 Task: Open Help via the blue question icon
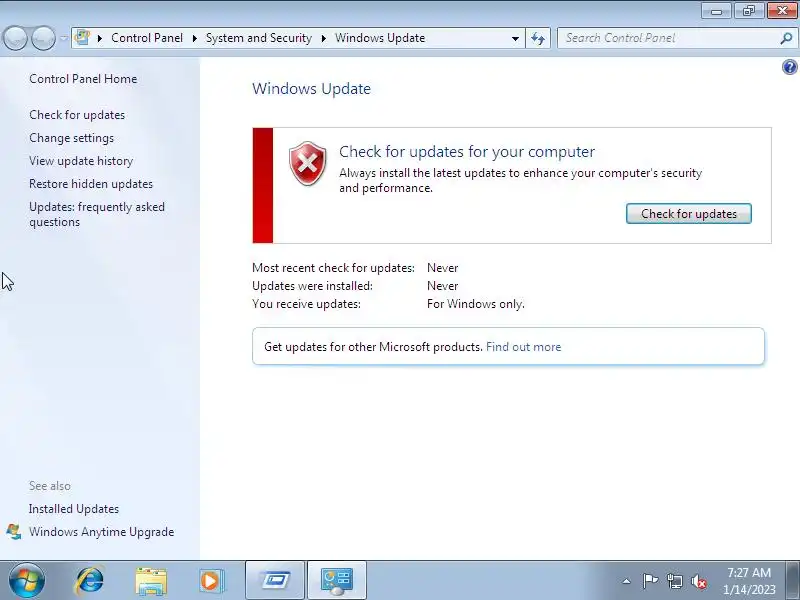point(789,67)
